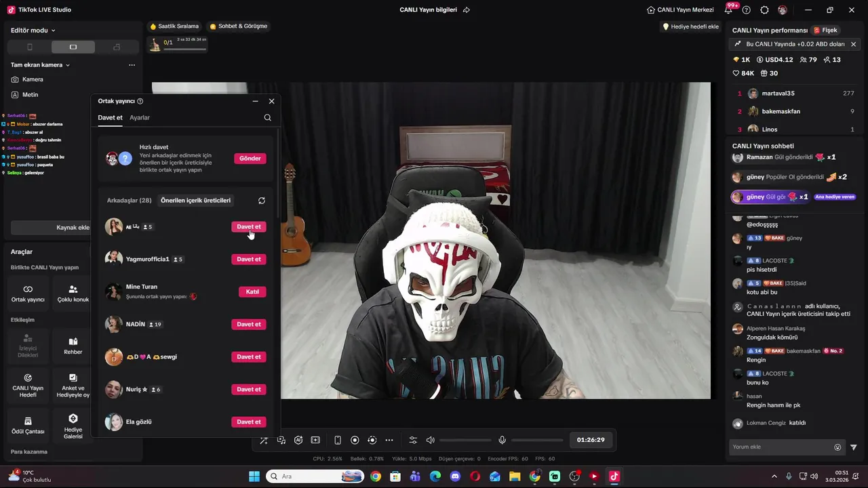Expand the Tam ekran kamera dropdown
Viewport: 868px width, 488px height.
[41, 65]
